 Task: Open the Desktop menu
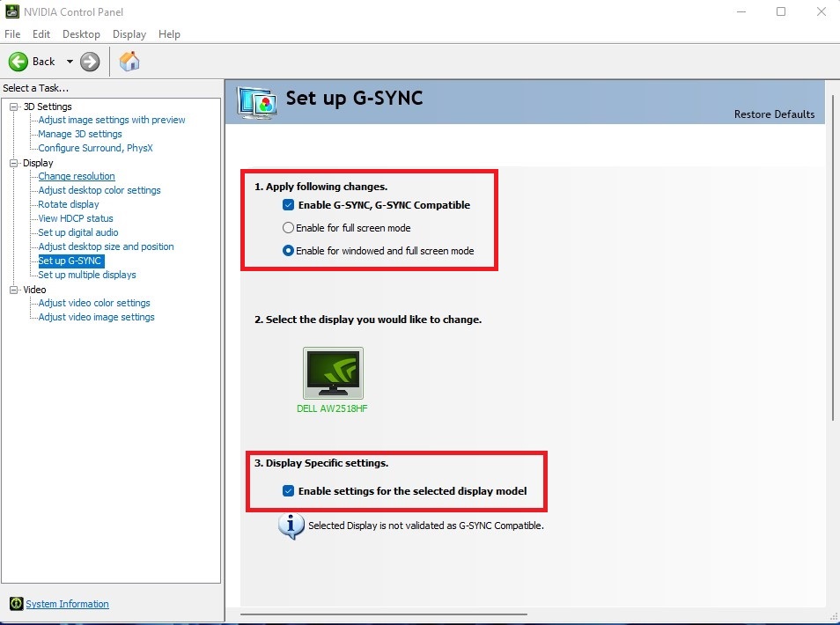(x=81, y=33)
